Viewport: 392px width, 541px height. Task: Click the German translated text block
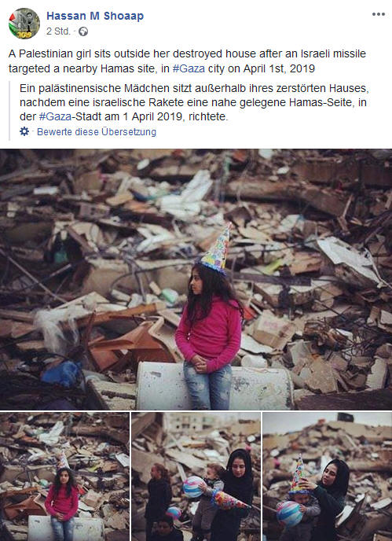pyautogui.click(x=195, y=102)
